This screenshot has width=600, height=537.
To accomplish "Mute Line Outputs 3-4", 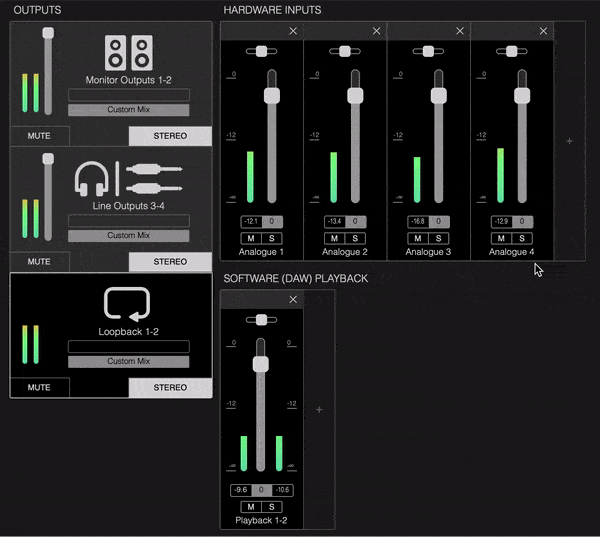I will point(39,262).
